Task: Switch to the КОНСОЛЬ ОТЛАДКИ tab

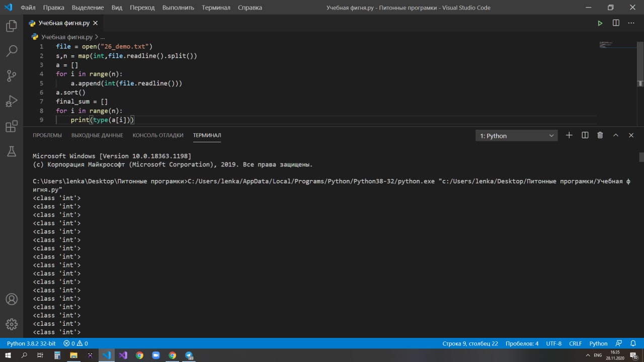Action: 158,135
